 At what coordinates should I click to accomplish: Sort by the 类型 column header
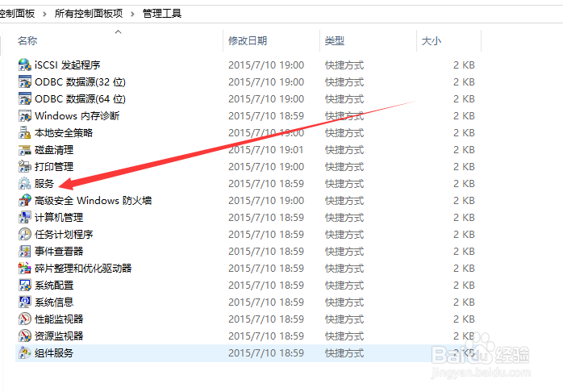335,41
